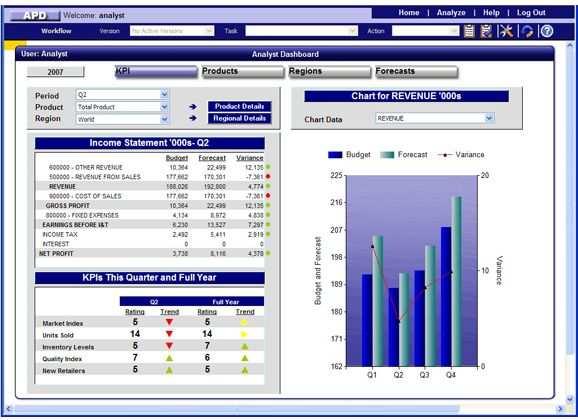Viewport: 578px width, 420px height.
Task: Click the Budget legend color swatch
Action: click(x=335, y=155)
